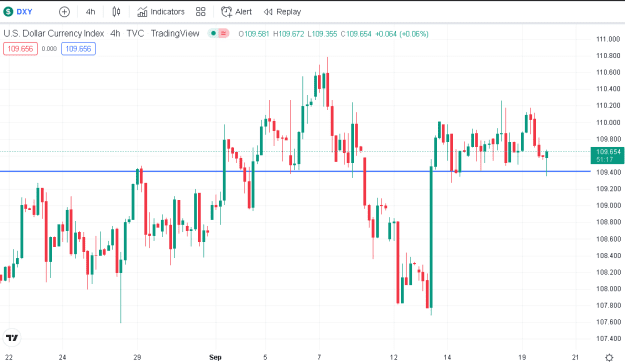Open the 4h timeframe dropdown
This screenshot has width=625, height=363.
tap(90, 12)
